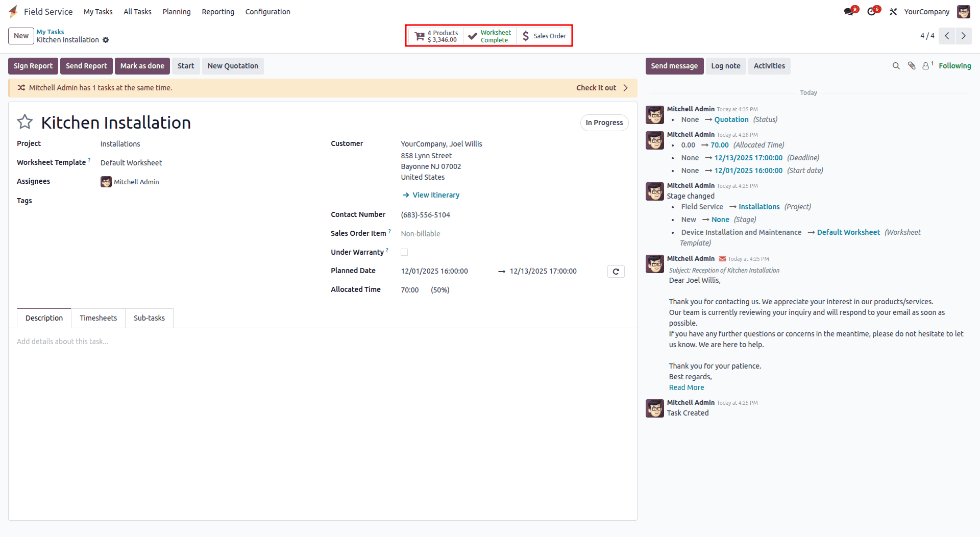Open the Sales Order dollar smart button
The width and height of the screenshot is (980, 537).
click(544, 36)
